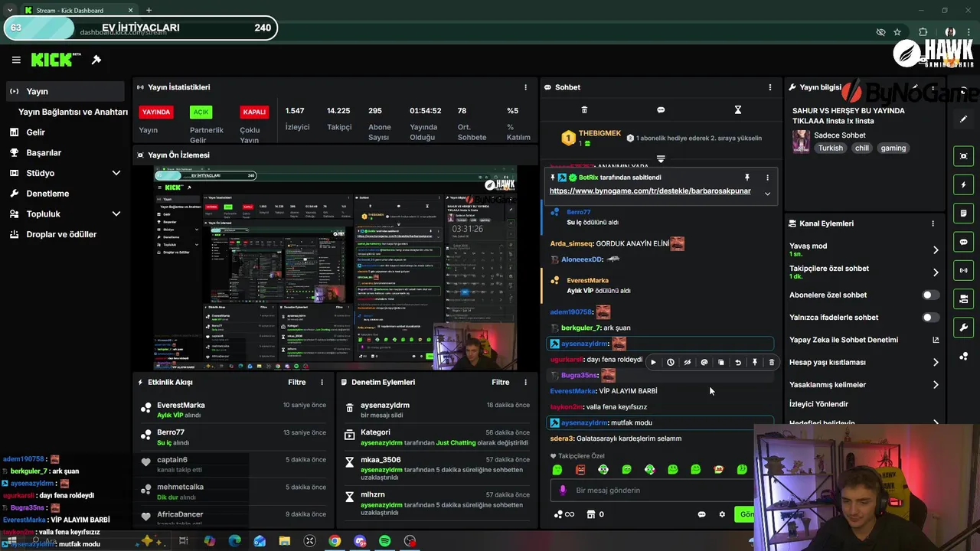Click the chat bubble icon below input
Viewport: 980px width, 551px height.
click(701, 514)
